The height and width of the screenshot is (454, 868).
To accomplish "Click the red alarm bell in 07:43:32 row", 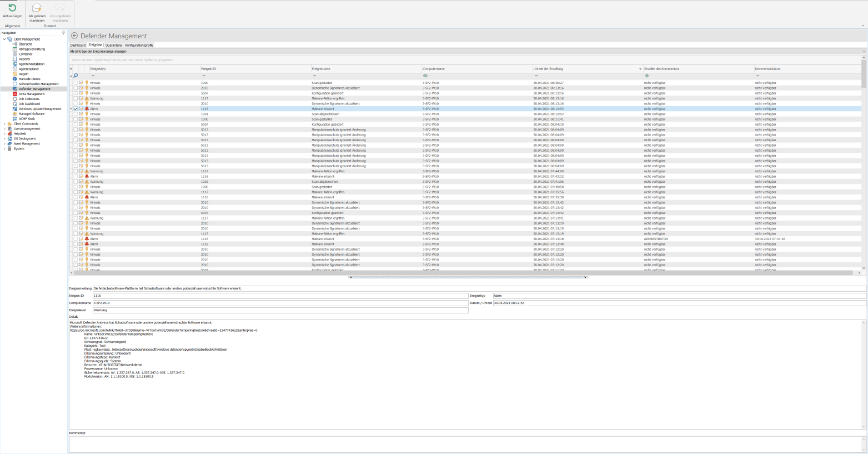I will [x=87, y=176].
